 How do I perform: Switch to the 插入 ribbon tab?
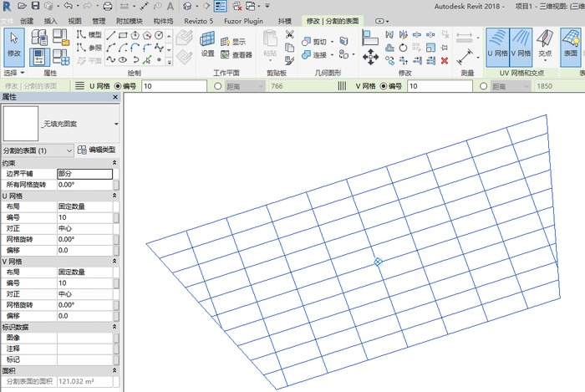click(x=51, y=19)
